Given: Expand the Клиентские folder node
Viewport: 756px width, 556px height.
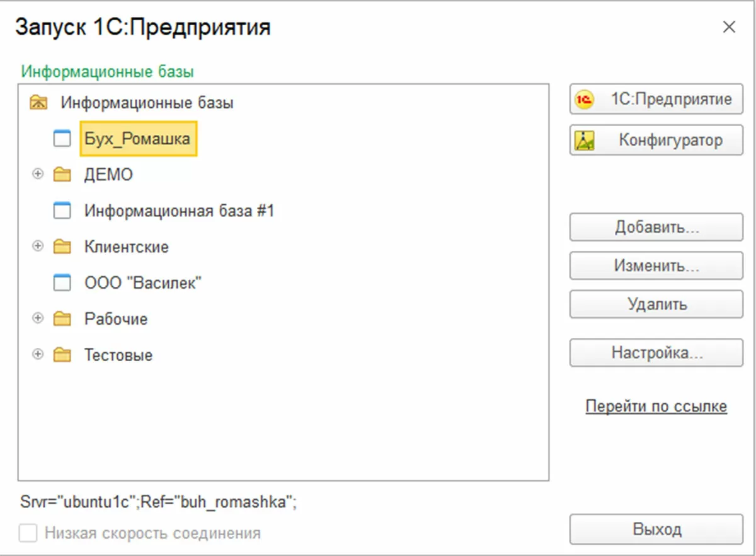Looking at the screenshot, I should [38, 247].
